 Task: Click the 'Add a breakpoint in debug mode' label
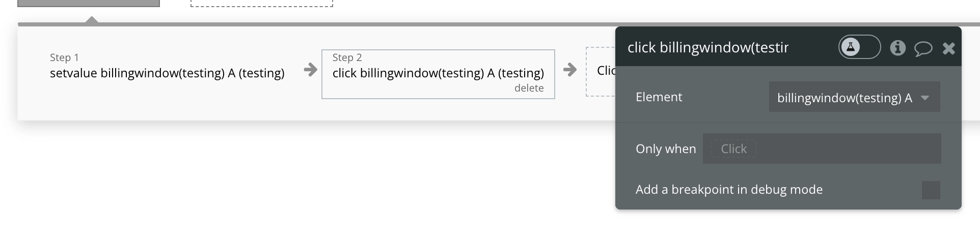(x=729, y=190)
